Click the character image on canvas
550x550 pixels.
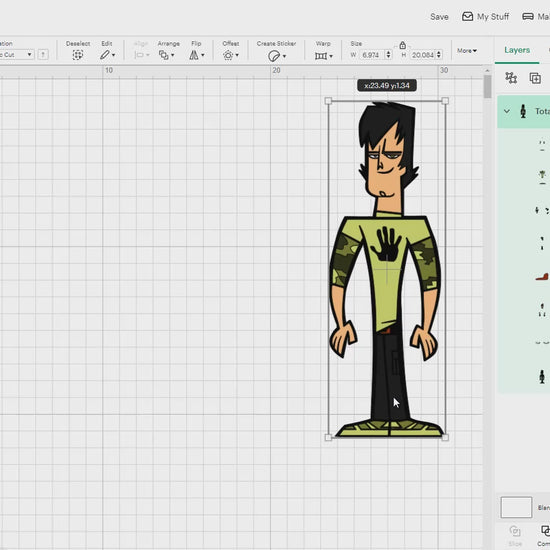(x=386, y=269)
